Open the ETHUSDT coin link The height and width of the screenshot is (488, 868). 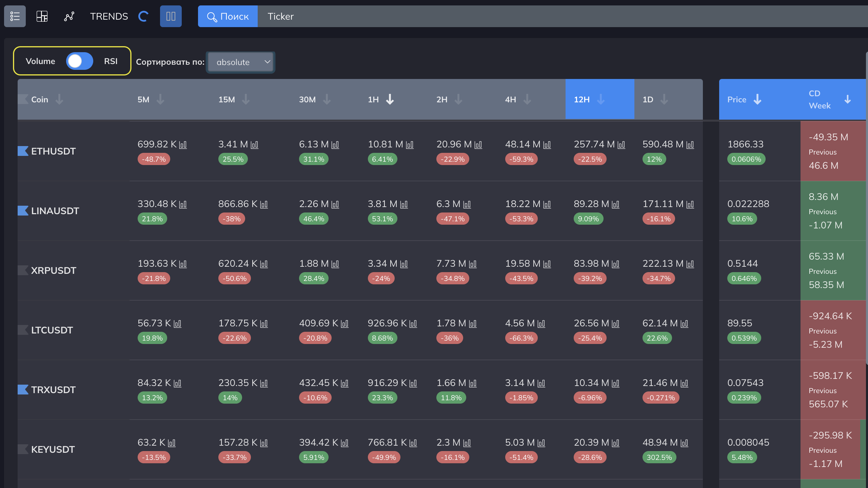[53, 151]
